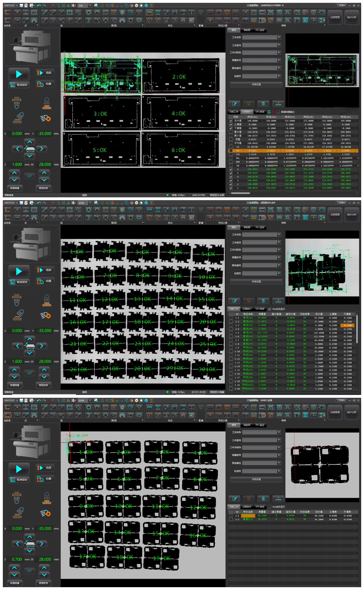Open the 工件名称 dropdown in top window
This screenshot has height=590, width=364.
coord(279,37)
